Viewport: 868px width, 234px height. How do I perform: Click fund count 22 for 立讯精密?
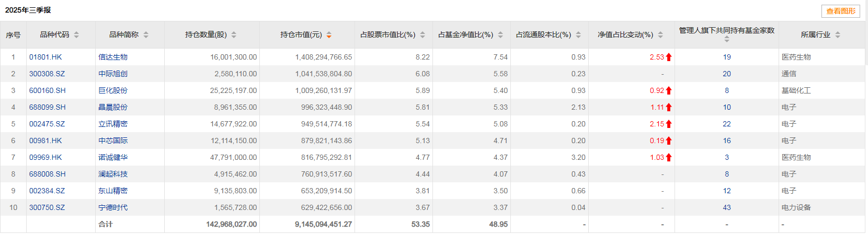[727, 124]
